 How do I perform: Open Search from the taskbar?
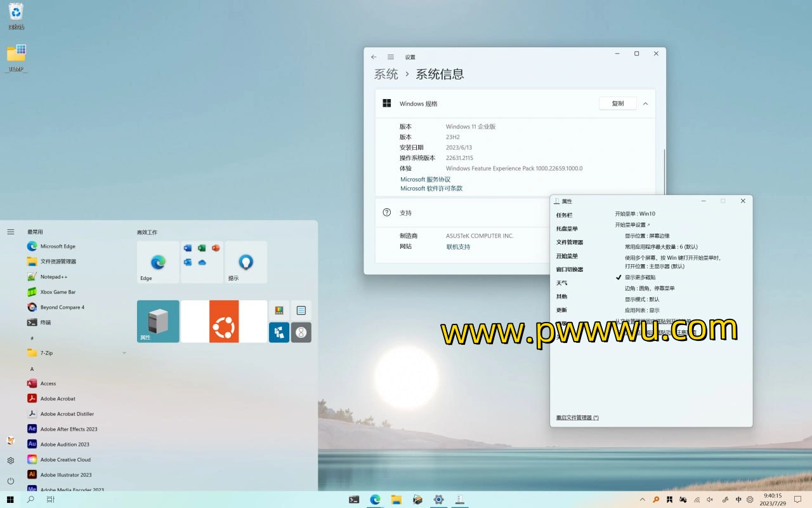coord(30,500)
